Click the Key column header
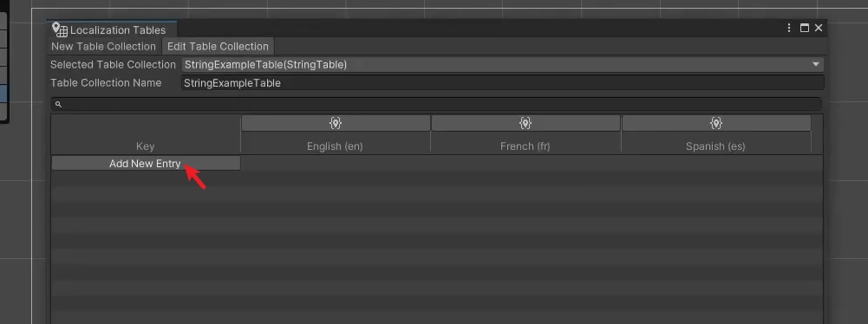868x324 pixels. pyautogui.click(x=146, y=146)
